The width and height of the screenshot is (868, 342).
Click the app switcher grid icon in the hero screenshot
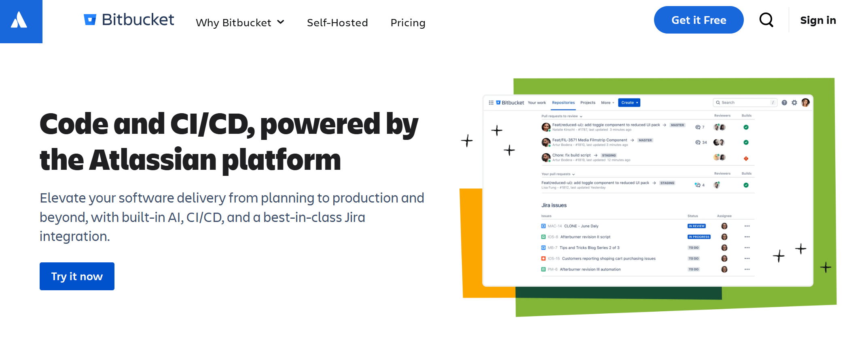[491, 103]
